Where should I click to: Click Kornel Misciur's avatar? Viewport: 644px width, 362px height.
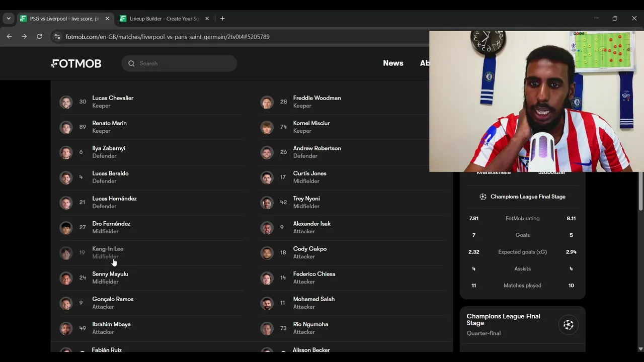click(x=267, y=127)
